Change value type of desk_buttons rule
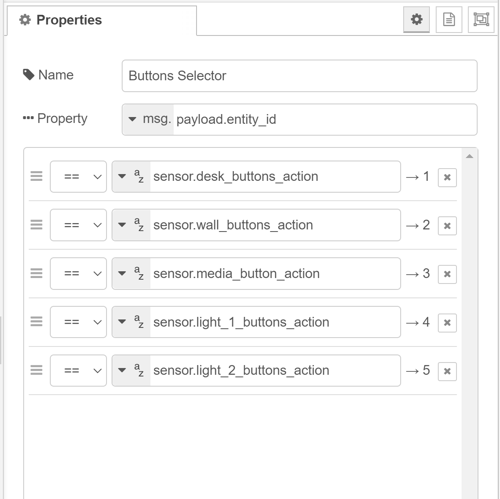This screenshot has height=499, width=500. 131,177
